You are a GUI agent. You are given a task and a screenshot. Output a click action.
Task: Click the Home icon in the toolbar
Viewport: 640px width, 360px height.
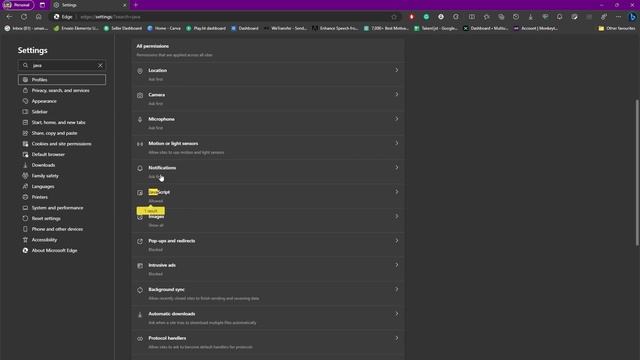point(38,17)
